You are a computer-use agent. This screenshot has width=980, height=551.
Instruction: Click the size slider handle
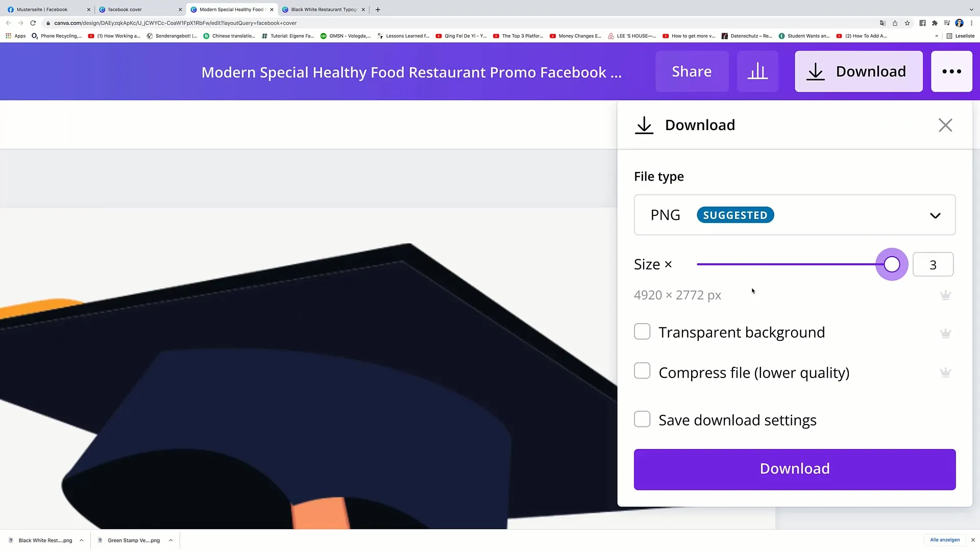(892, 264)
